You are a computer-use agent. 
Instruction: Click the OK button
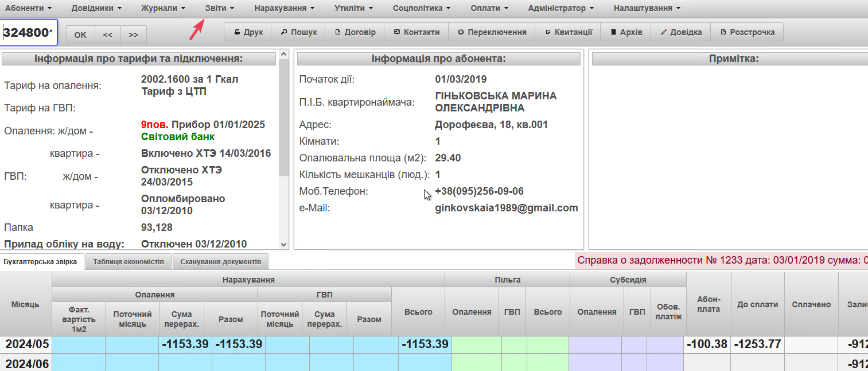80,34
